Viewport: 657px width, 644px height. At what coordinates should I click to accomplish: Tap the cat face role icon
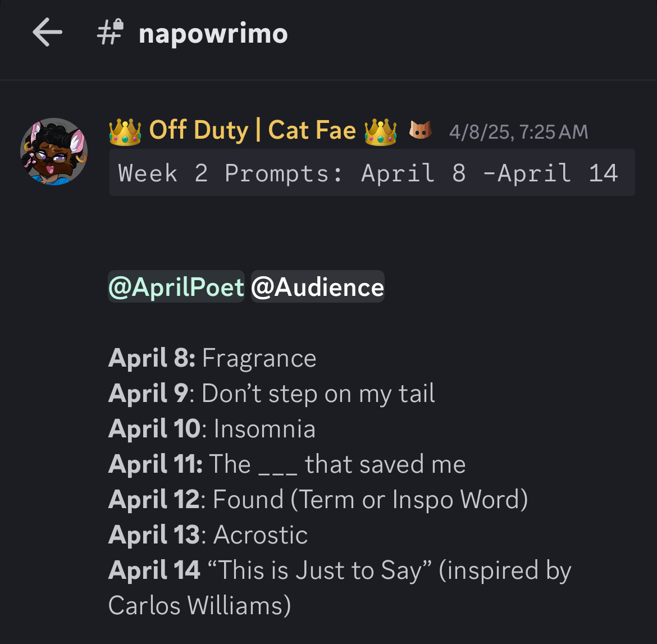tap(419, 130)
